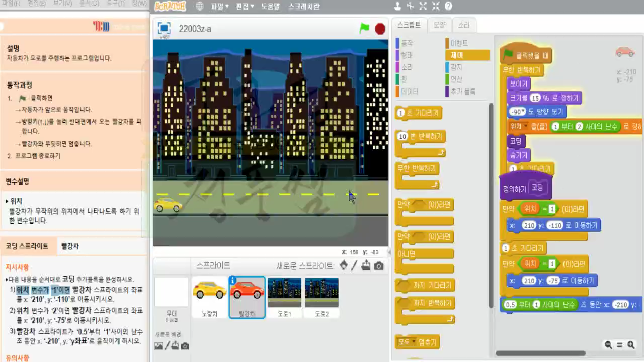
Task: Open the 도움말 menu
Action: [270, 7]
